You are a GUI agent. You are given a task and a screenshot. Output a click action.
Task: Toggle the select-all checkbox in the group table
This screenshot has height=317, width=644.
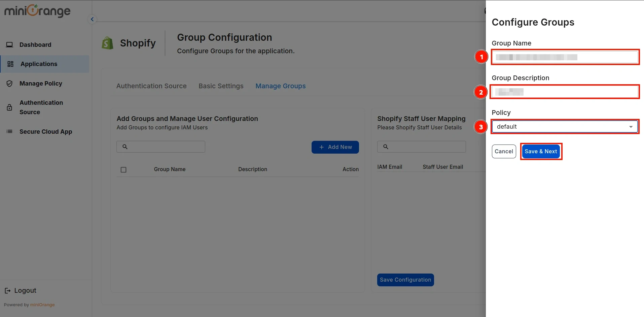pyautogui.click(x=123, y=169)
